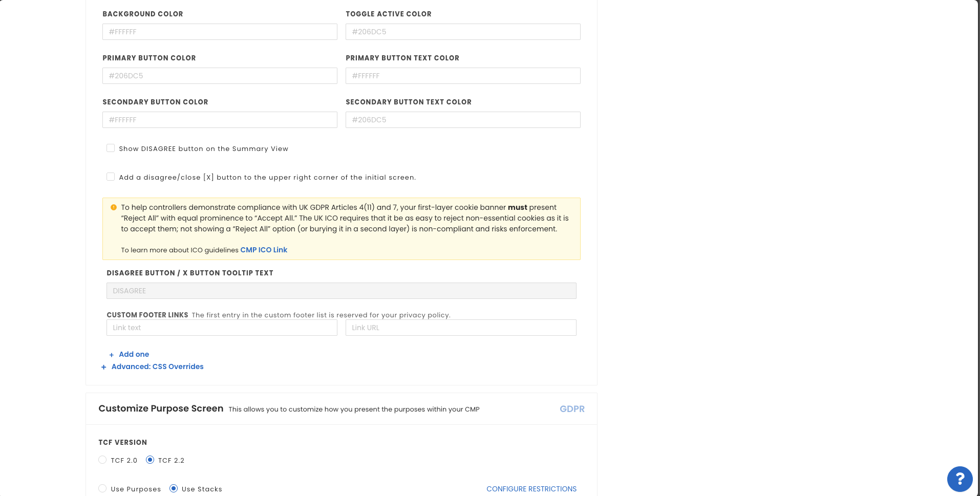Click the orange warning icon in notice
Screen dimensions: 980x496
pyautogui.click(x=114, y=207)
